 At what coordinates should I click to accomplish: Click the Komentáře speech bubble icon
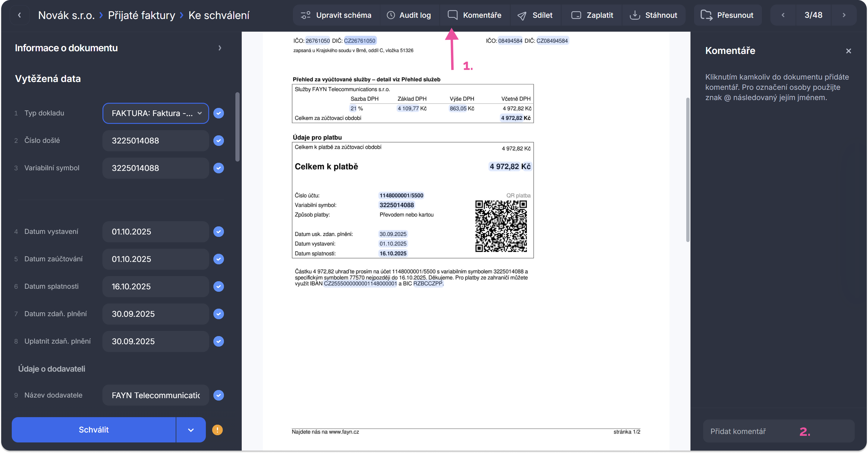click(452, 15)
